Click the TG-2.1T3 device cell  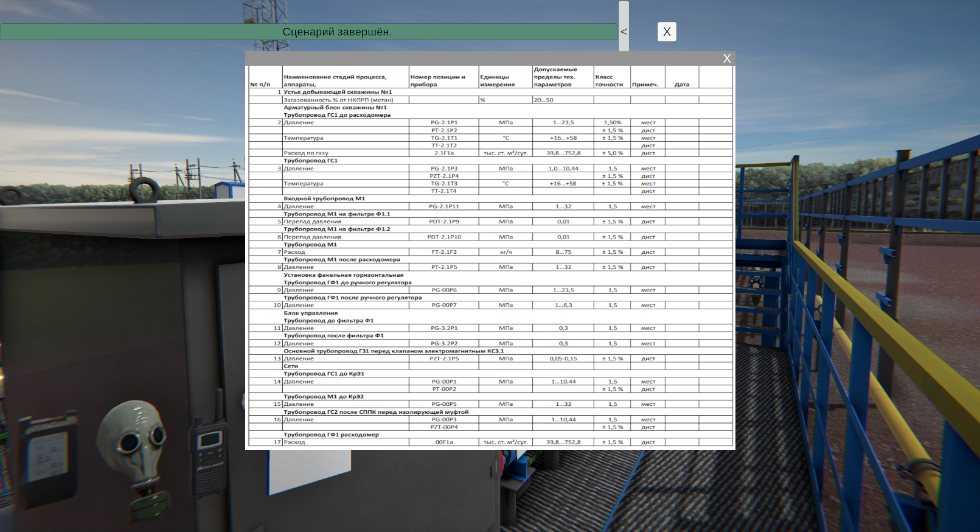pos(444,183)
